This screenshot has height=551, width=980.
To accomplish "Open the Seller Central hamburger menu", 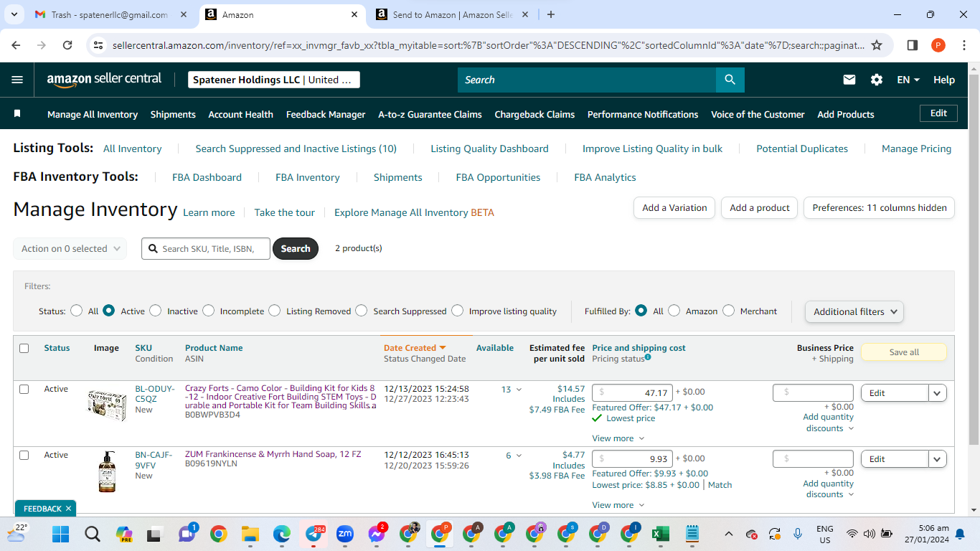I will (17, 80).
